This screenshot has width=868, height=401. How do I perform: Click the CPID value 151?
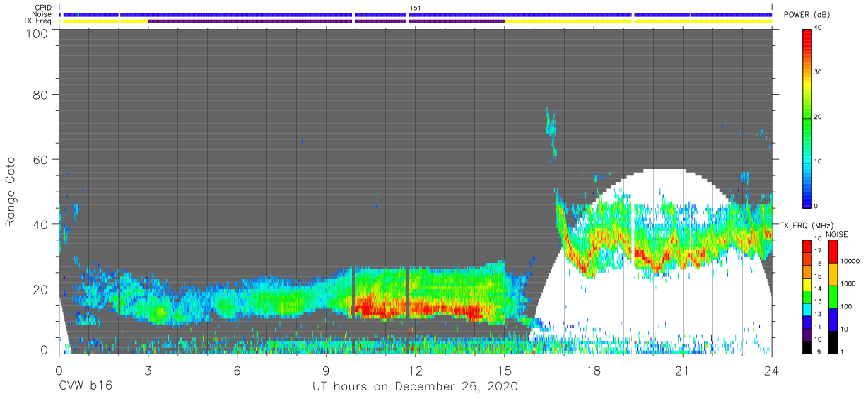pyautogui.click(x=416, y=8)
